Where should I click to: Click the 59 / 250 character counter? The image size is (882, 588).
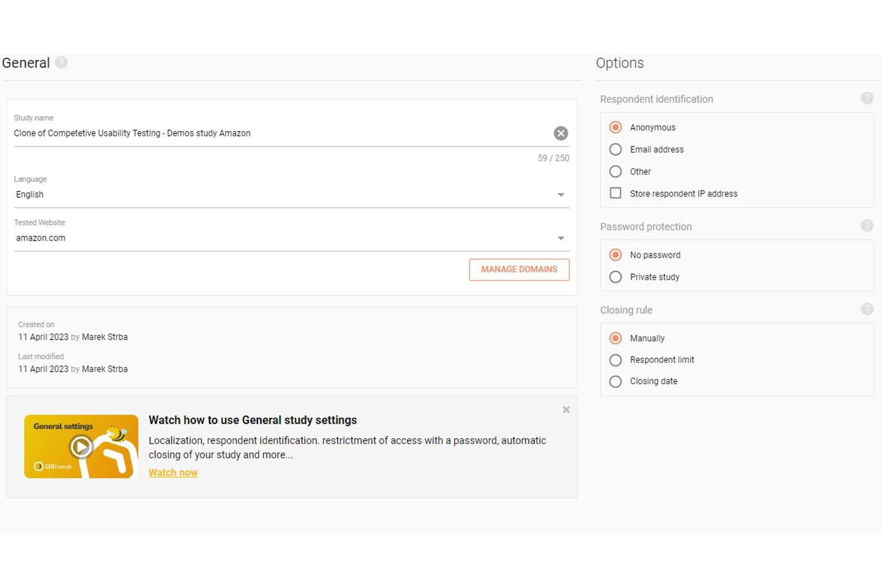click(554, 158)
